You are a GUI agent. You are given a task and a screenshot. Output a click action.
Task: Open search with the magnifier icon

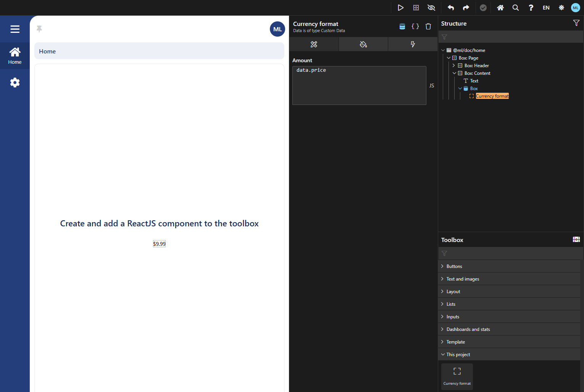coord(516,8)
